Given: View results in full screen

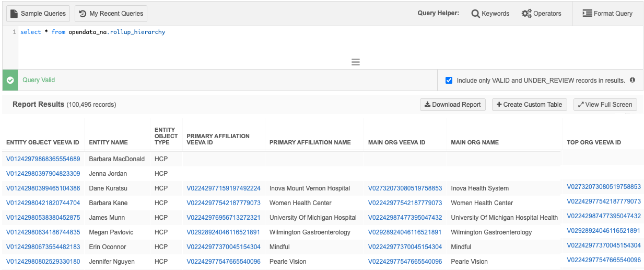Looking at the screenshot, I should (605, 105).
